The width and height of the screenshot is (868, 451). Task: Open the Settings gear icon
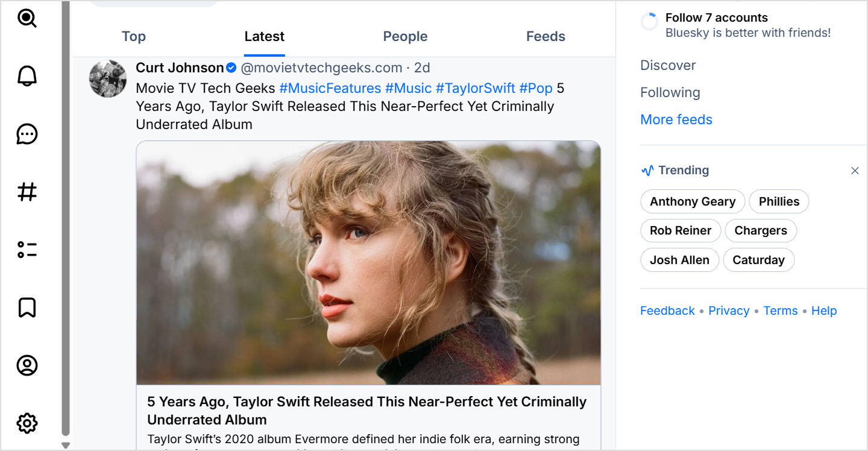click(27, 423)
